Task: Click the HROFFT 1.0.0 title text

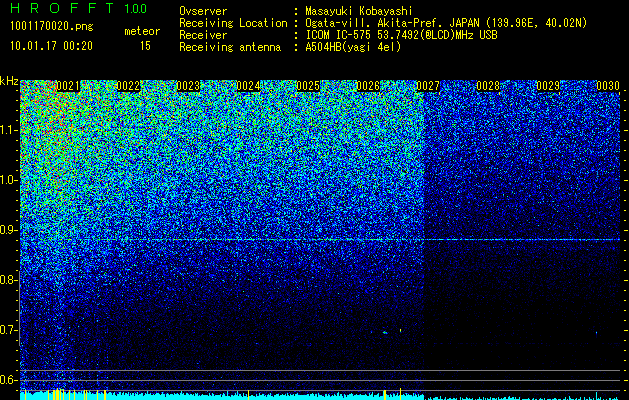Action: (x=79, y=8)
